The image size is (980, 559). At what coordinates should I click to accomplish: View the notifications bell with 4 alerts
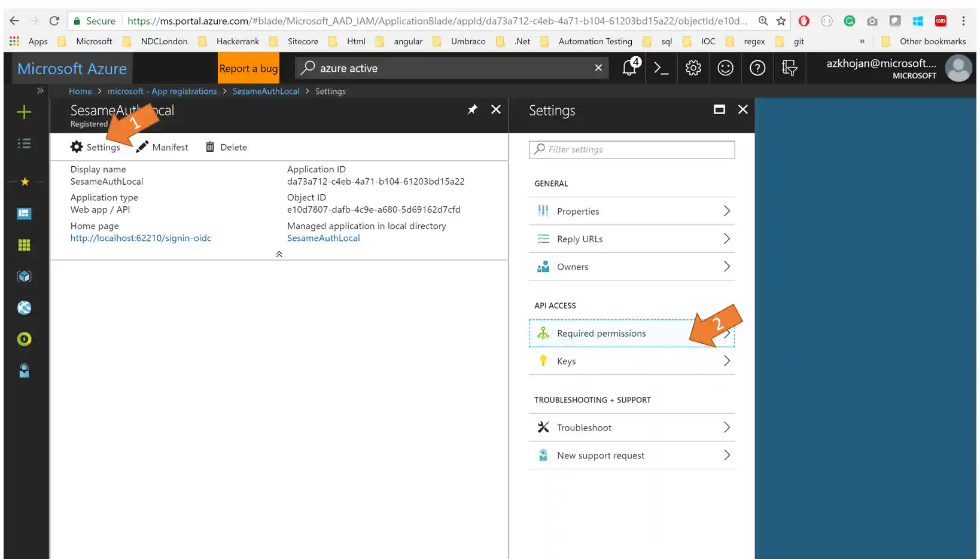click(x=628, y=68)
